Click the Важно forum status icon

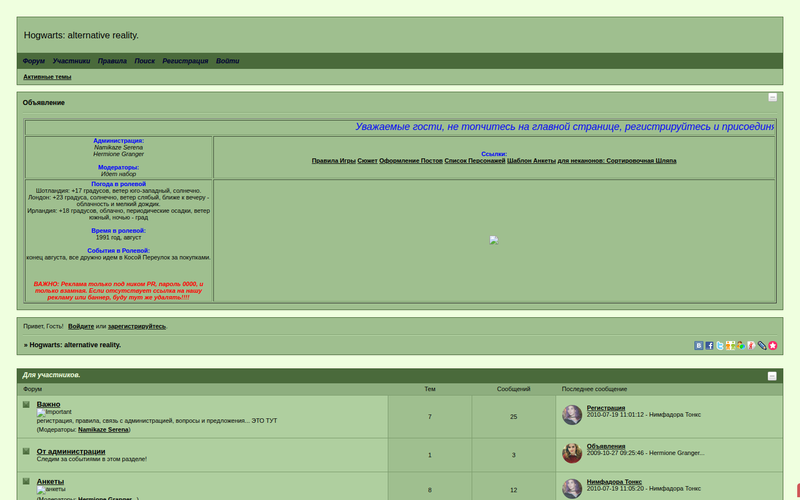pos(27,405)
